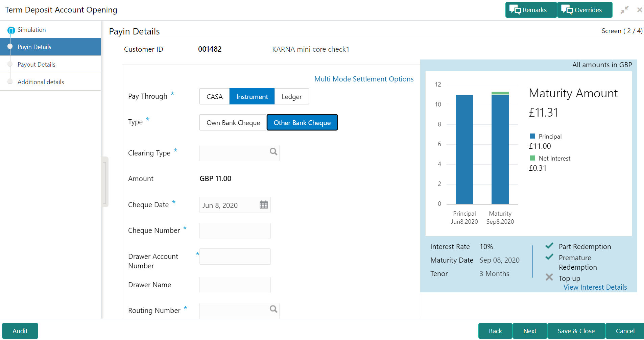This screenshot has height=340, width=644.
Task: Click the Tenor 3 Months value
Action: tap(494, 274)
